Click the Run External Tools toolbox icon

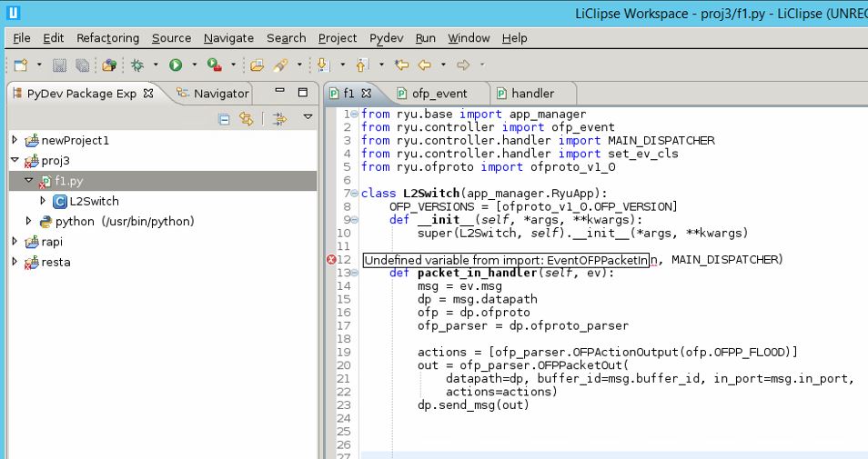click(215, 65)
